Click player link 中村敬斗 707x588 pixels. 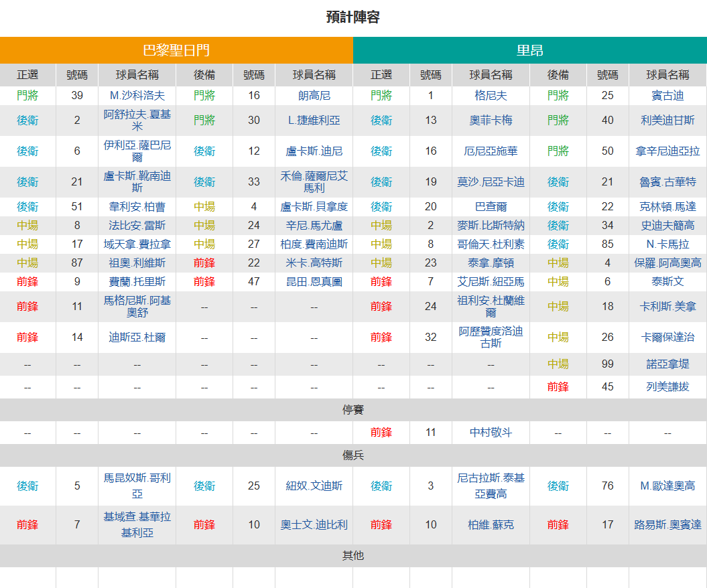491,433
